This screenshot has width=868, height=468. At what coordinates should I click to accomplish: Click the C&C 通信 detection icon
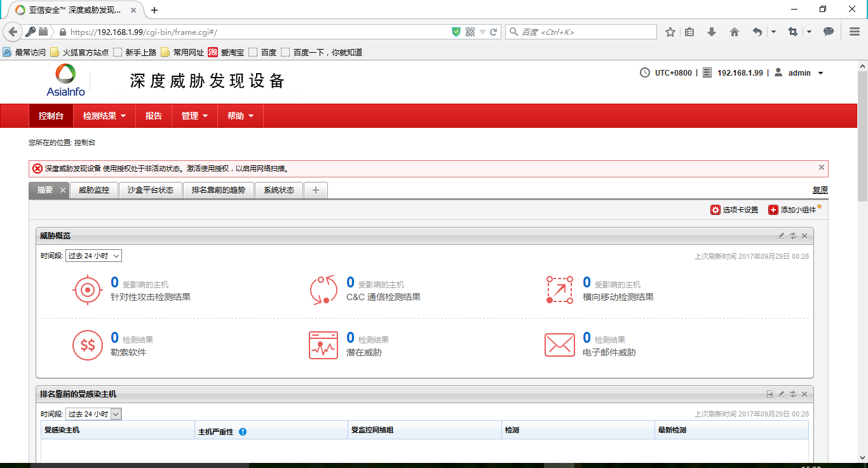point(323,291)
